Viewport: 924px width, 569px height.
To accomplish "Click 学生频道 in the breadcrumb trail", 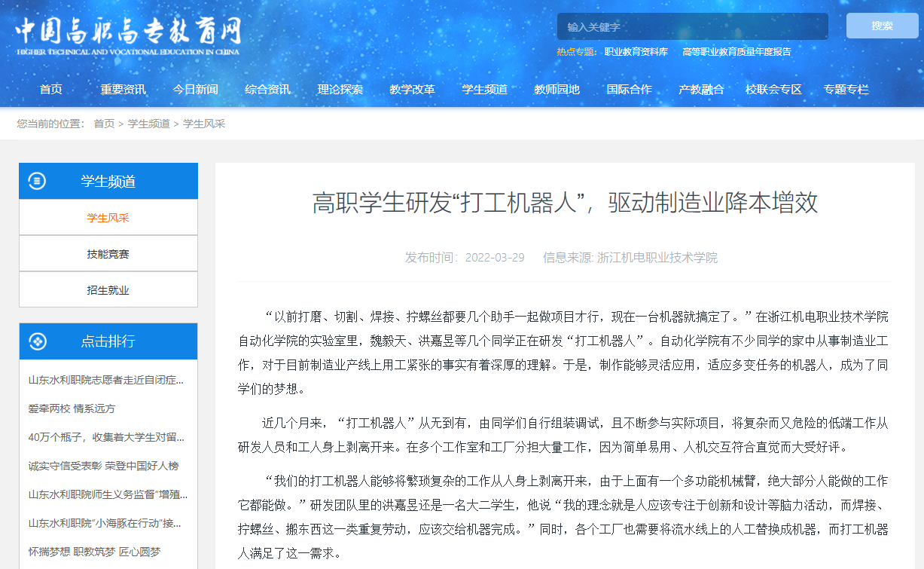I will point(148,124).
